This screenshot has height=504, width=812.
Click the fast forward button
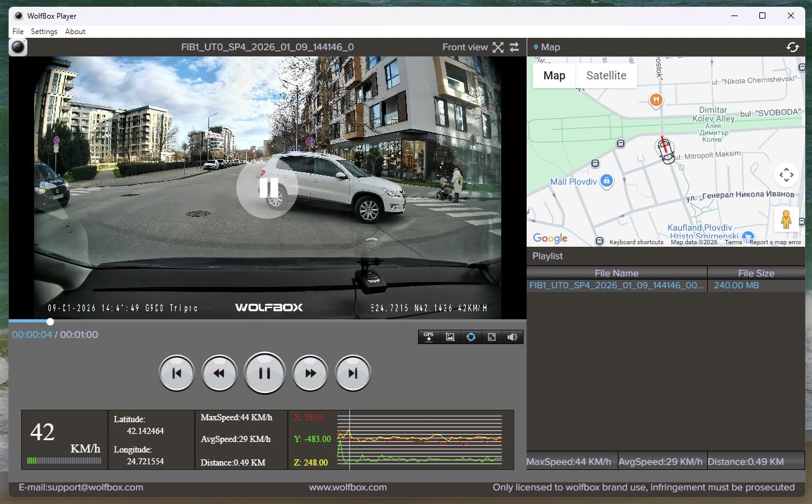310,373
